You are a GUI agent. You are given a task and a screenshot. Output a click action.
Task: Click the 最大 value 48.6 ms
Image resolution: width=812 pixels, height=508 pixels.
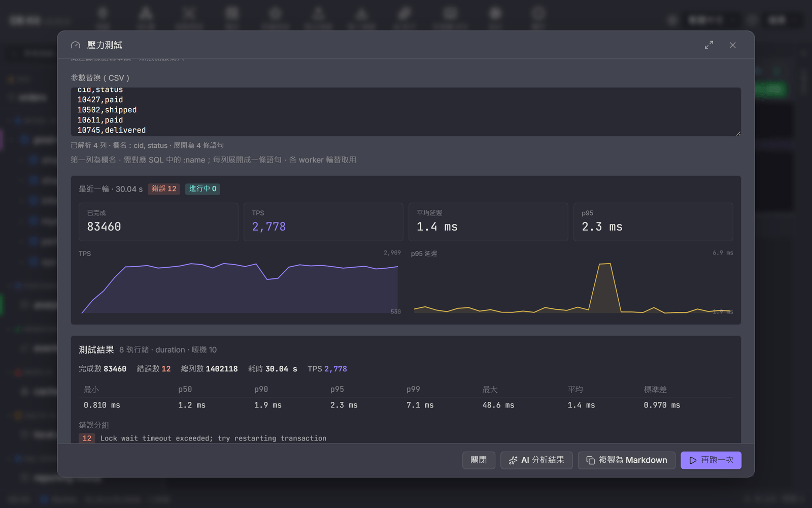498,405
